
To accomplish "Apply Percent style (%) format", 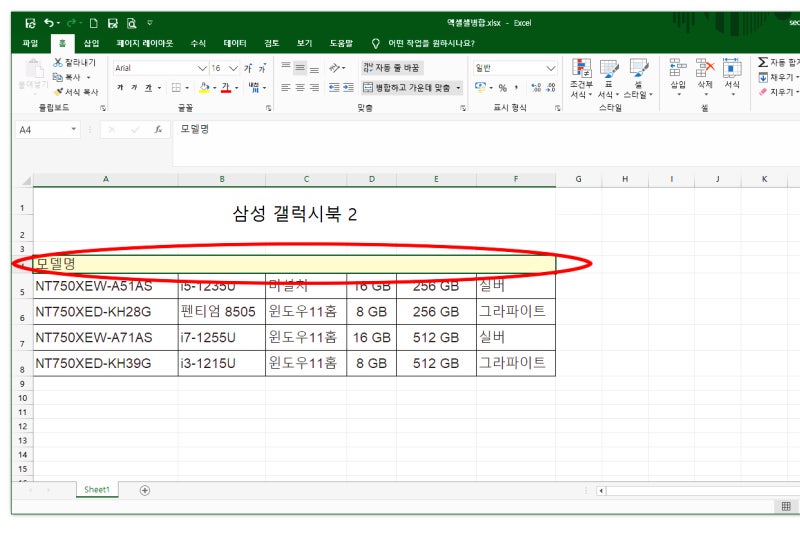I will point(503,88).
